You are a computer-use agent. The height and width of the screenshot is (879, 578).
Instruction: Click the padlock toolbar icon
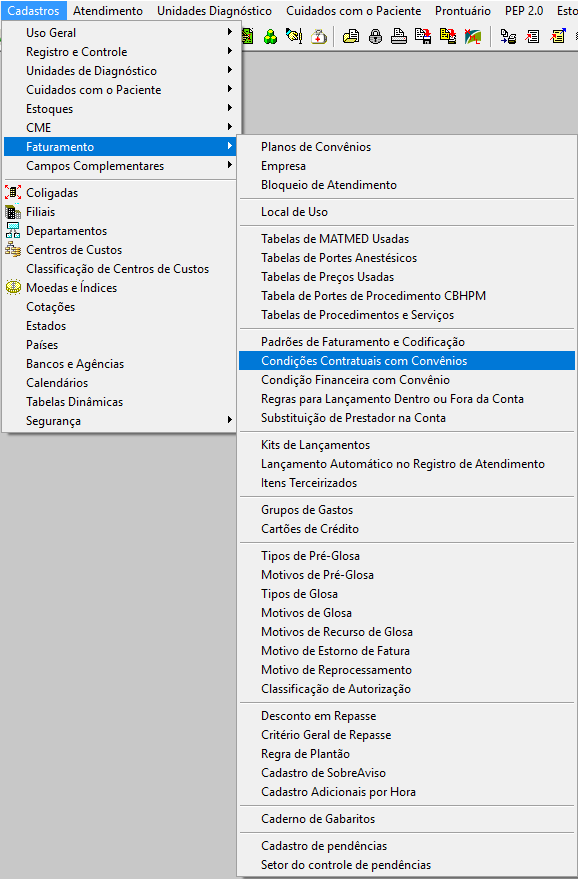(x=375, y=37)
